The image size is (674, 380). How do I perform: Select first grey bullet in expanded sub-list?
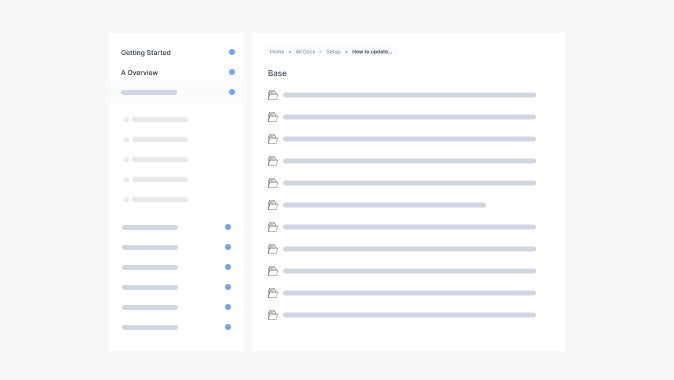[x=126, y=120]
